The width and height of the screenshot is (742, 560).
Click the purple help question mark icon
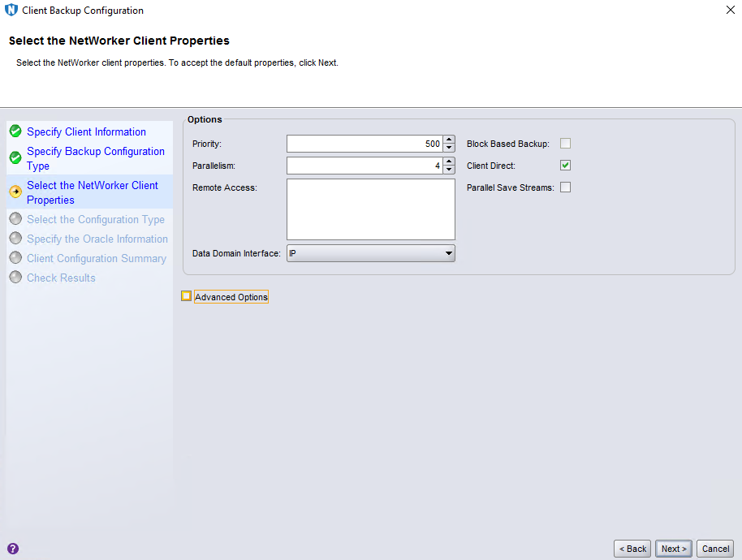[x=12, y=549]
